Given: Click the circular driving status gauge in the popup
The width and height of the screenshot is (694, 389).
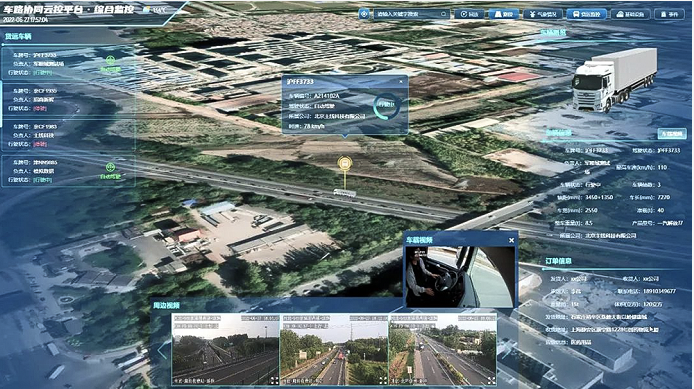Looking at the screenshot, I should [386, 105].
